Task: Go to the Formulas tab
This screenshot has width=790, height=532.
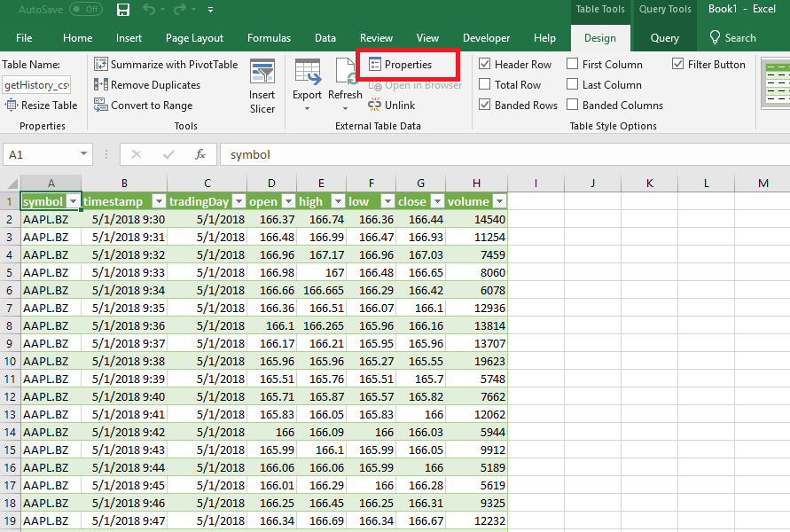Action: click(269, 38)
